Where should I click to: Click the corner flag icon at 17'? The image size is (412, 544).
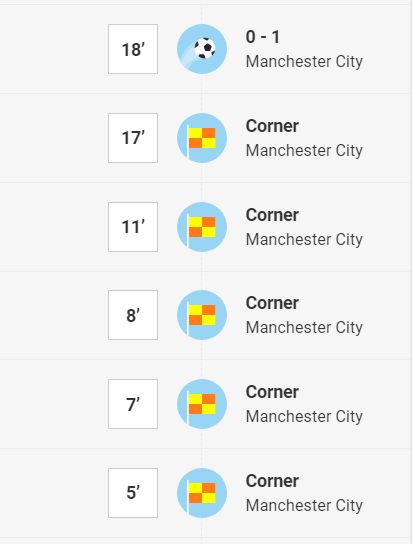click(x=202, y=138)
